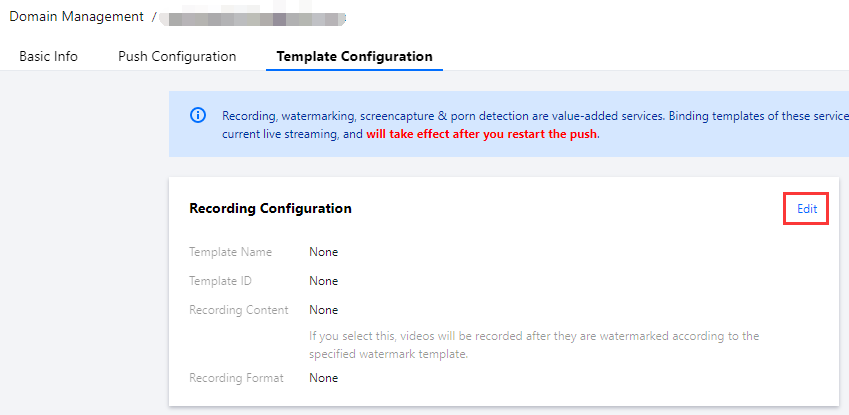Viewport: 849px width, 415px height.
Task: Click the blue info icon in the notice banner
Action: [198, 115]
